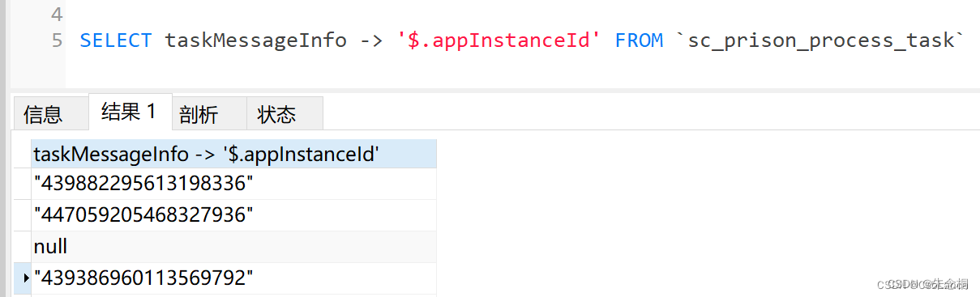
Task: Switch to the 信息 tab
Action: (x=44, y=113)
